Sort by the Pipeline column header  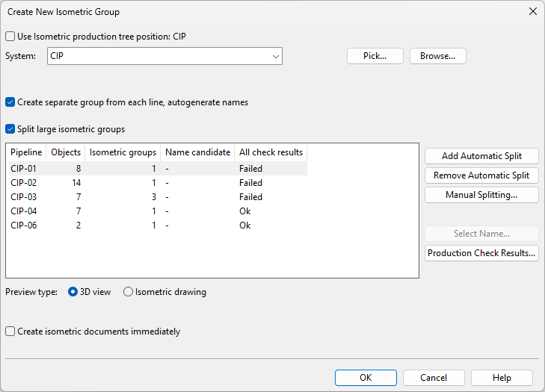tap(26, 152)
